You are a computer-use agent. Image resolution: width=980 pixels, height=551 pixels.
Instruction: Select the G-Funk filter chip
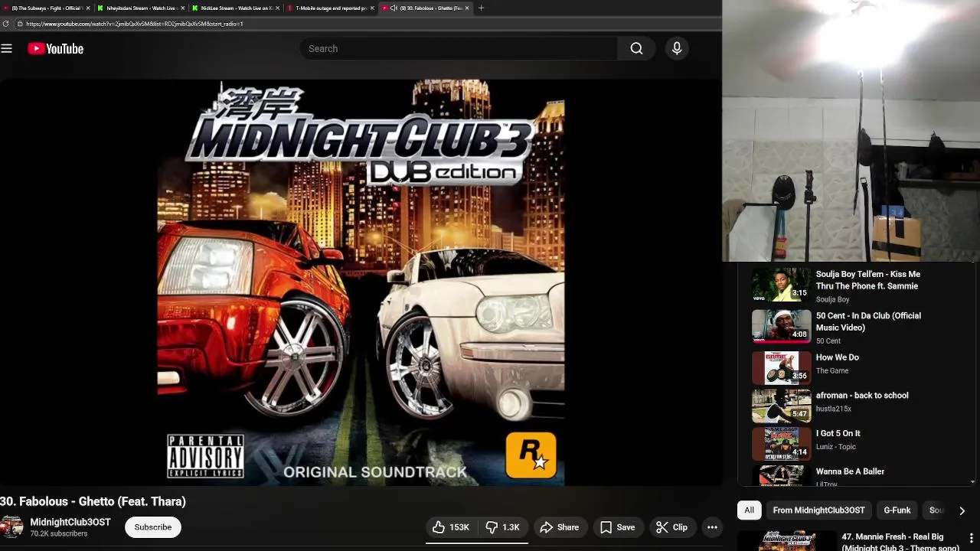click(x=897, y=510)
